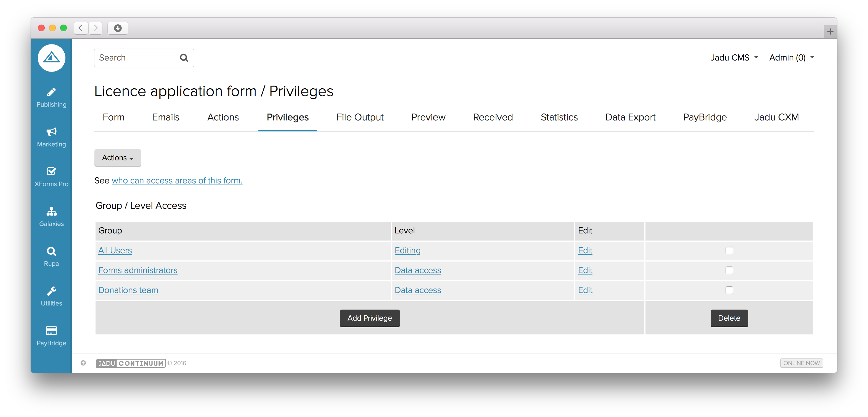Viewport: 868px width, 417px height.
Task: Click Data access for Forms administrators
Action: [418, 270]
